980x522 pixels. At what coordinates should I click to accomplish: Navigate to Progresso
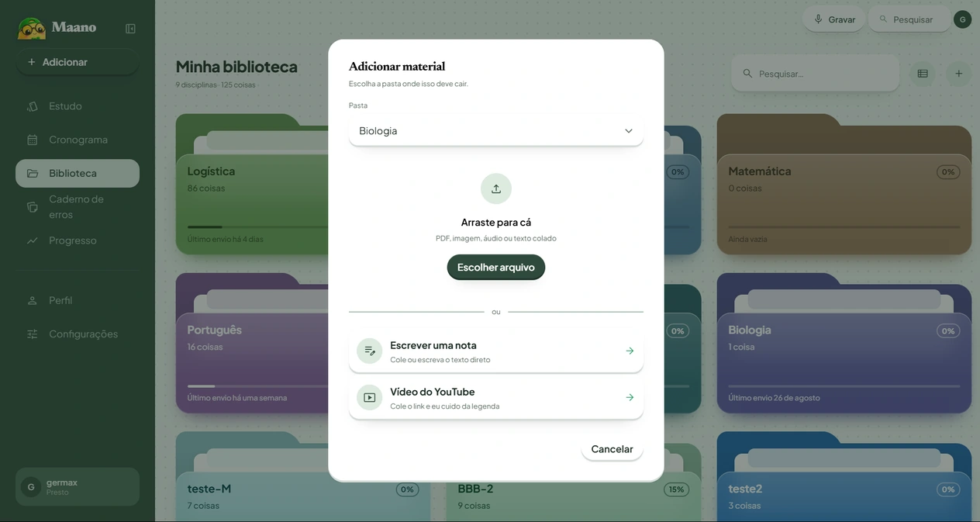78,240
